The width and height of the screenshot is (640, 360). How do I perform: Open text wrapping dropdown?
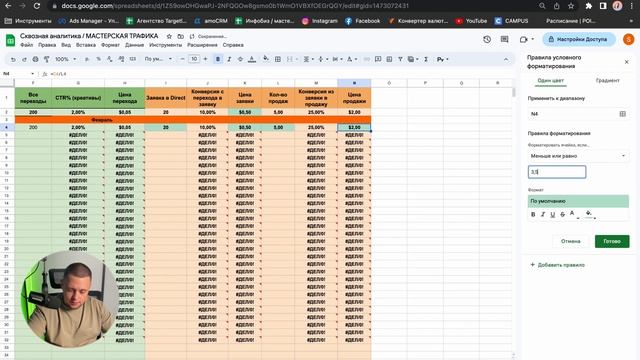[337, 59]
